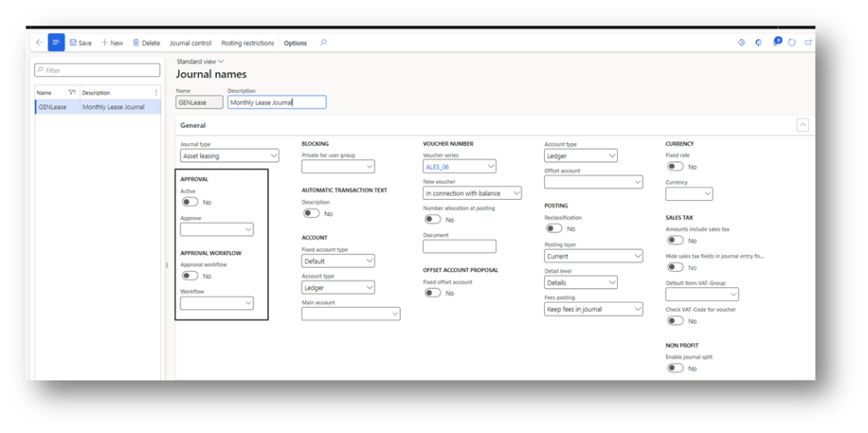
Task: Click the refresh page icon
Action: (x=792, y=42)
